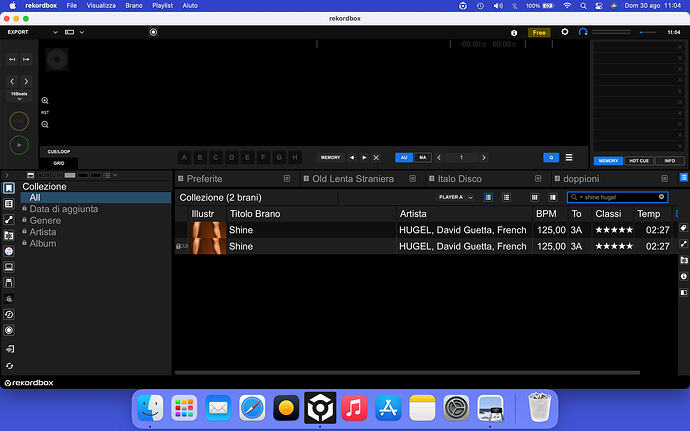Step beat jump forward arrow
690x431 pixels.
tap(26, 81)
